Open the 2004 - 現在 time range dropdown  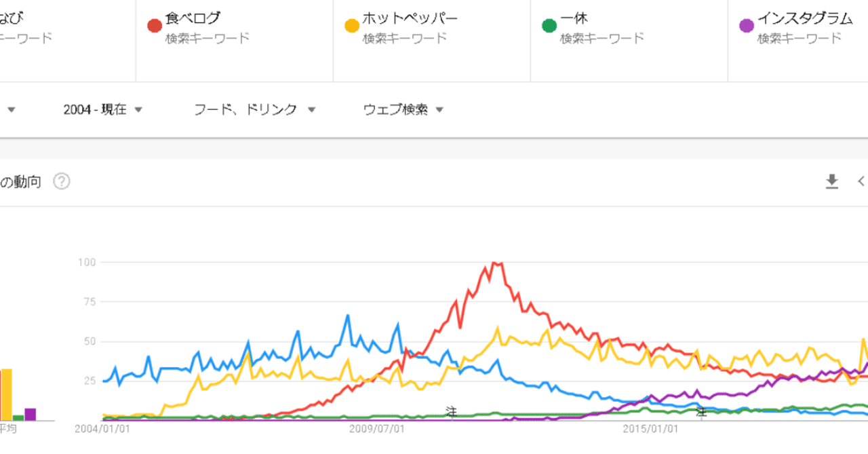coord(102,109)
